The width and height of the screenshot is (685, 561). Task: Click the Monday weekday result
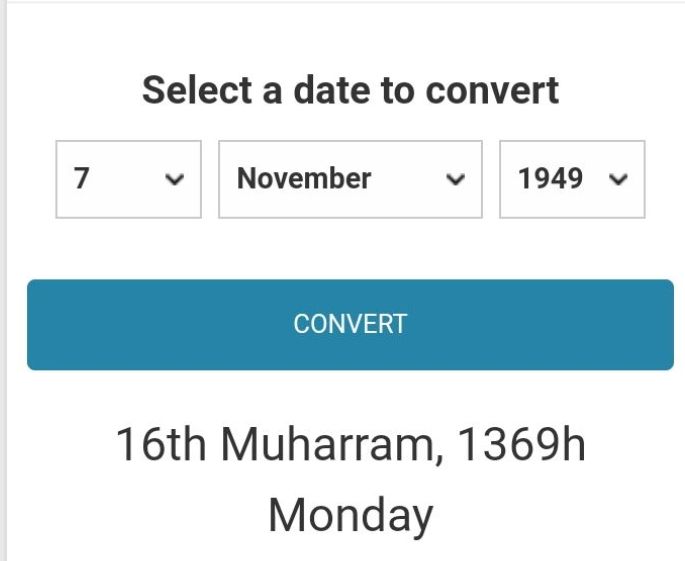tap(350, 515)
